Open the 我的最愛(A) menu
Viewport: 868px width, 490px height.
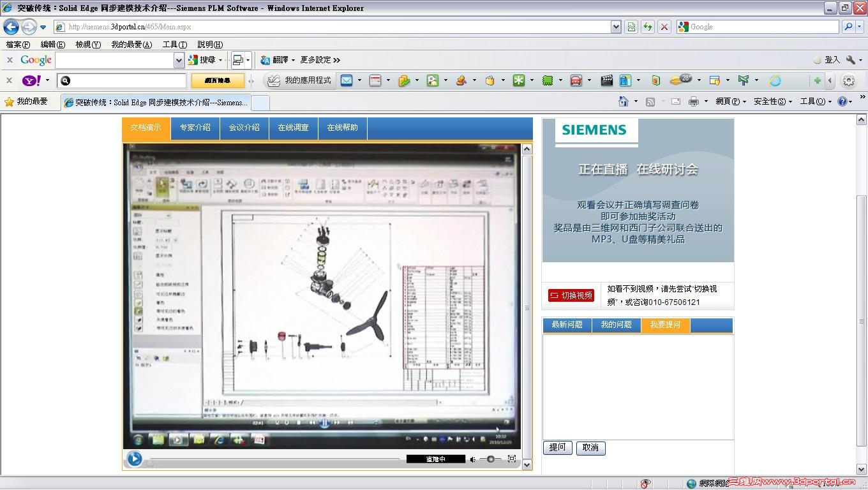pyautogui.click(x=131, y=45)
